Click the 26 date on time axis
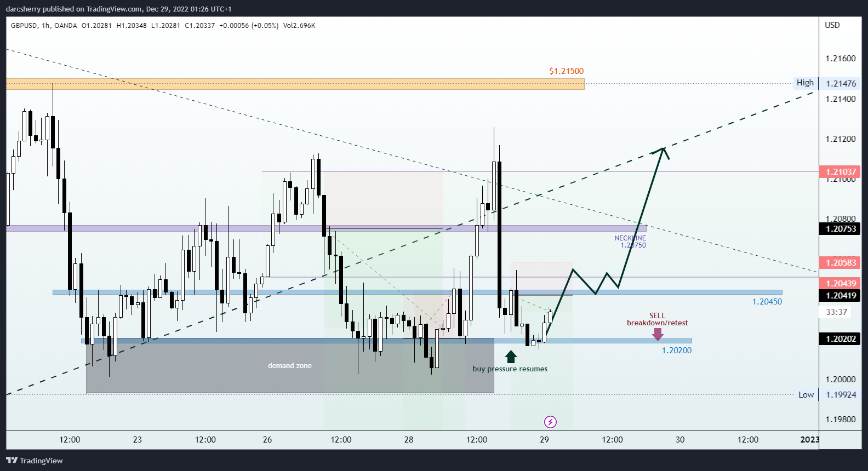Image resolution: width=868 pixels, height=471 pixels. [x=267, y=440]
